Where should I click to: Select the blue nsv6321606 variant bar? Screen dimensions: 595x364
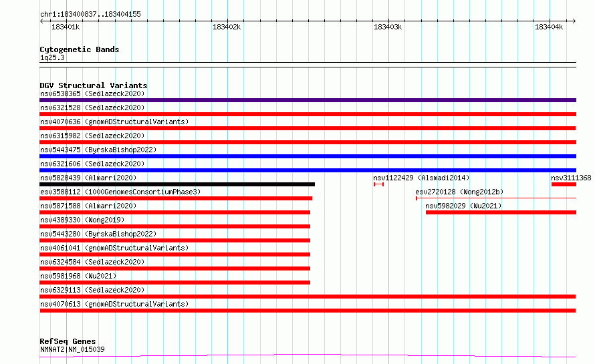tap(308, 170)
